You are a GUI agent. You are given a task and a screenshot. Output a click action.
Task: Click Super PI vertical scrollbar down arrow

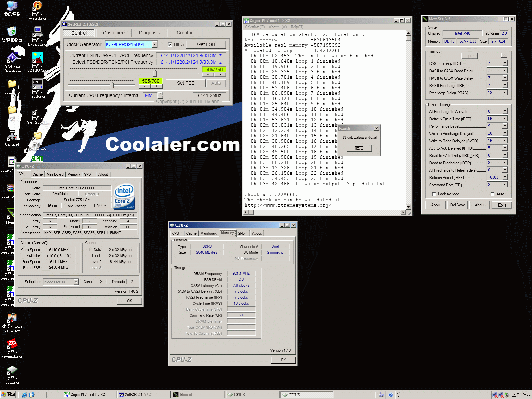tap(409, 207)
